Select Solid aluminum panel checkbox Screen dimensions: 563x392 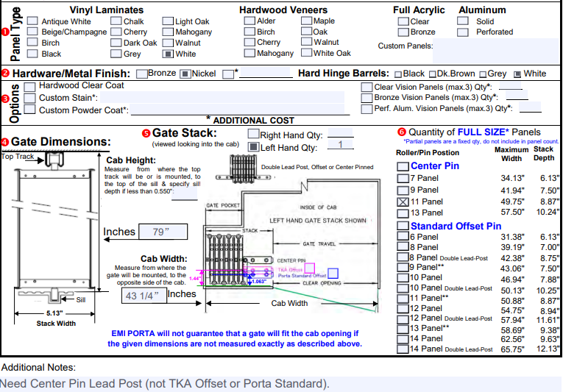(x=463, y=21)
